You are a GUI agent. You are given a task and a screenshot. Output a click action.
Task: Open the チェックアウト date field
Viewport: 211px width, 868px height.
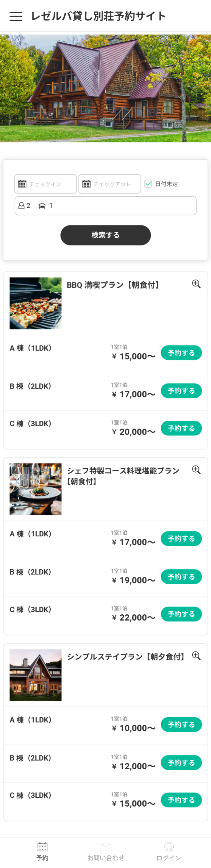[110, 184]
